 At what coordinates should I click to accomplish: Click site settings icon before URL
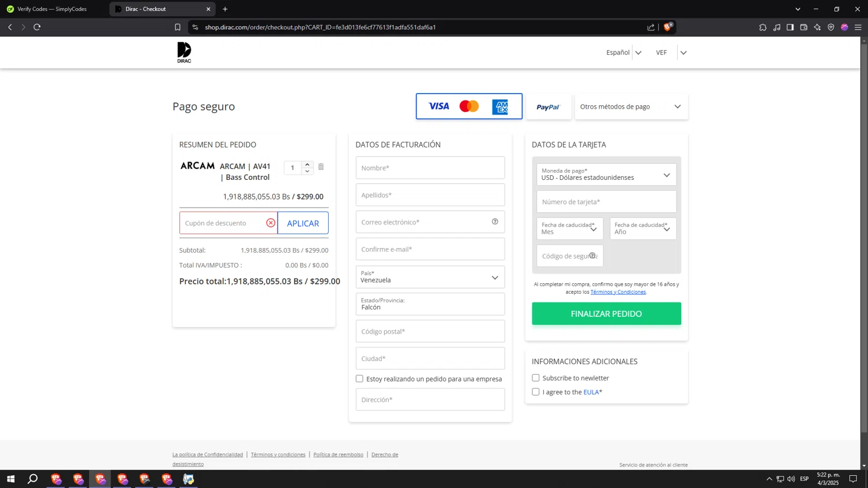[x=195, y=27]
